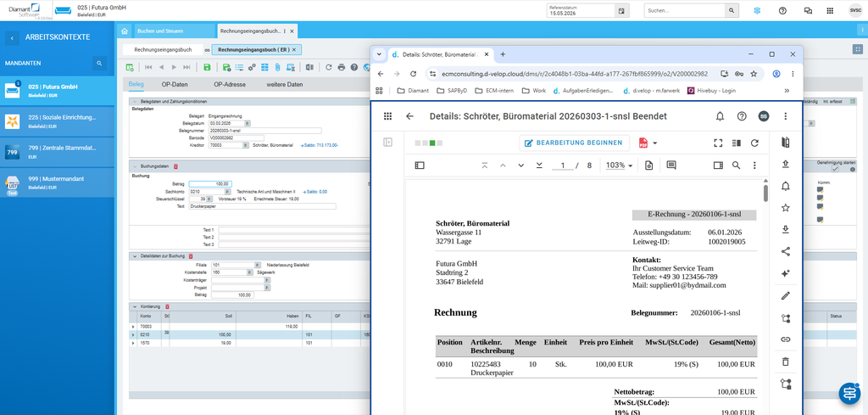
Task: Click the refresh icon in Diamant toolbar
Action: 328,67
